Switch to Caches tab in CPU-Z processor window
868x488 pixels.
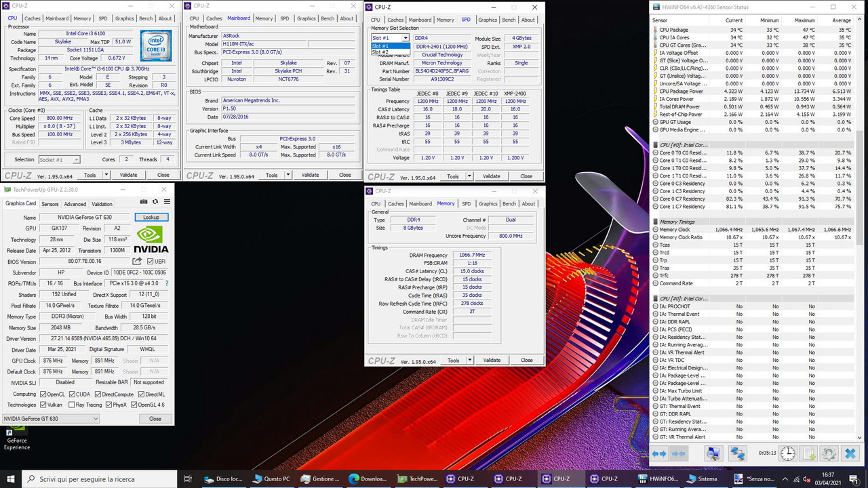click(33, 18)
